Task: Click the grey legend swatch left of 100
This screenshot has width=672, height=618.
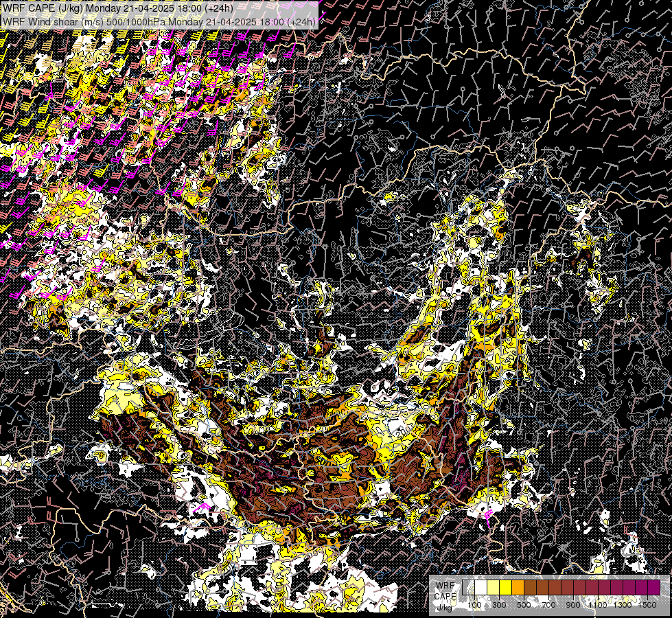Action: tap(468, 588)
